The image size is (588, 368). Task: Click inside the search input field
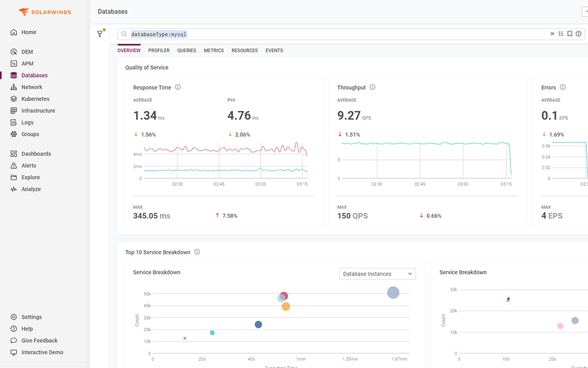[287, 34]
